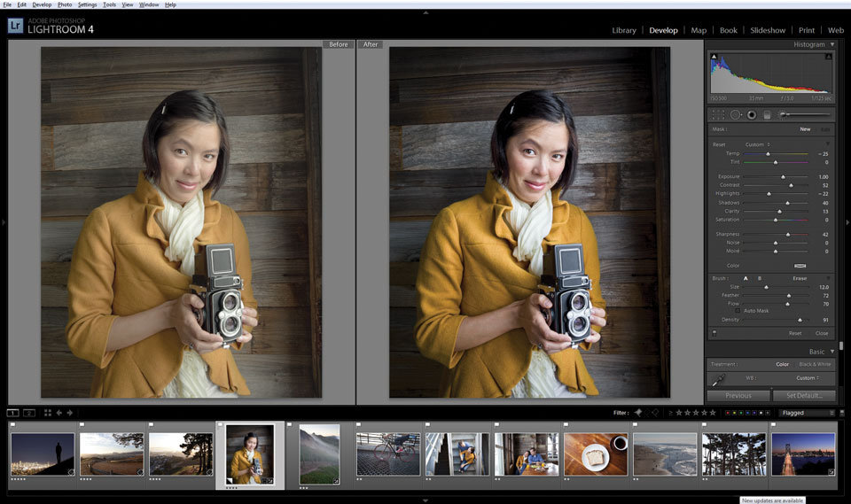The height and width of the screenshot is (504, 851).
Task: Open grid view from filmstrip toolbar
Action: 47,413
